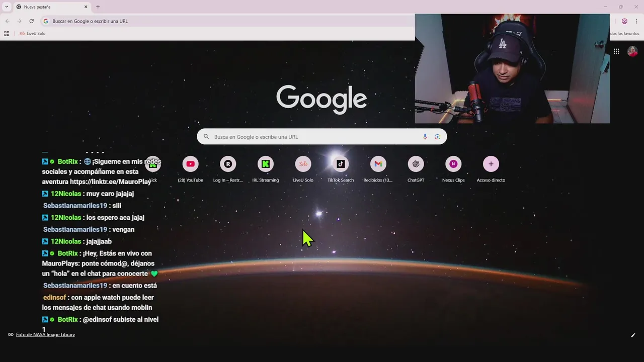Image resolution: width=644 pixels, height=362 pixels.
Task: Click the Foto de NASA Image Library link
Action: (x=45, y=334)
